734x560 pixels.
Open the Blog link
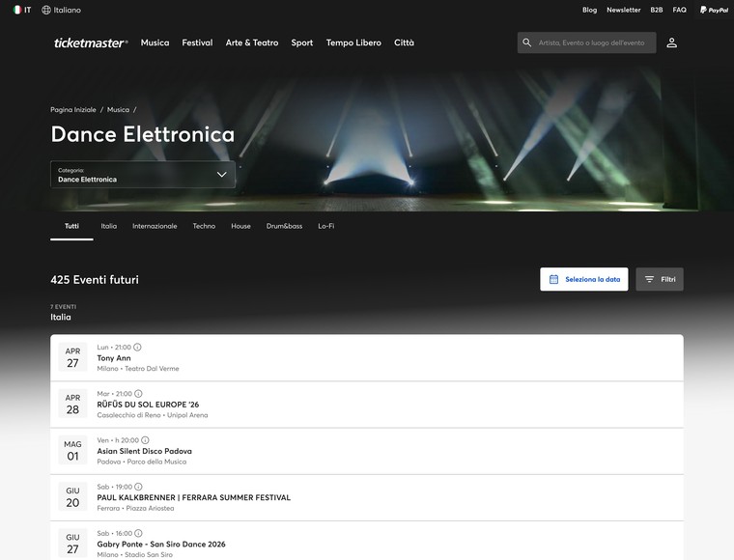[x=589, y=10]
